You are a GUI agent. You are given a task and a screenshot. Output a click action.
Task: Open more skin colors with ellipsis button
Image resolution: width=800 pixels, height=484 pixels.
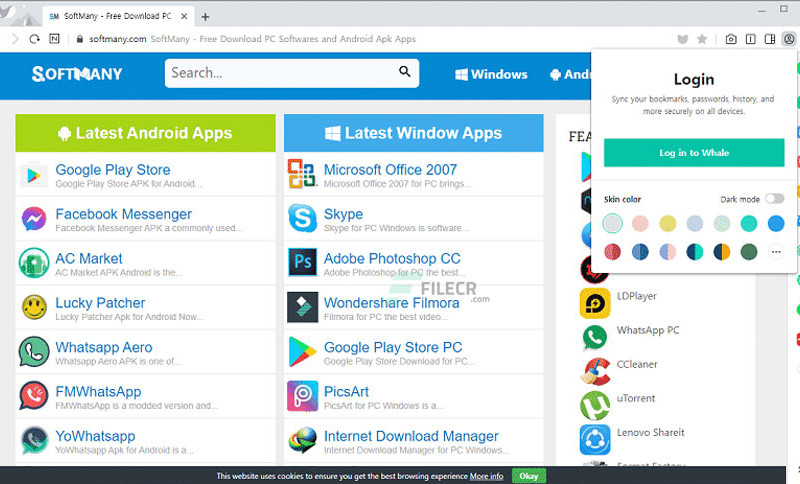(x=776, y=251)
